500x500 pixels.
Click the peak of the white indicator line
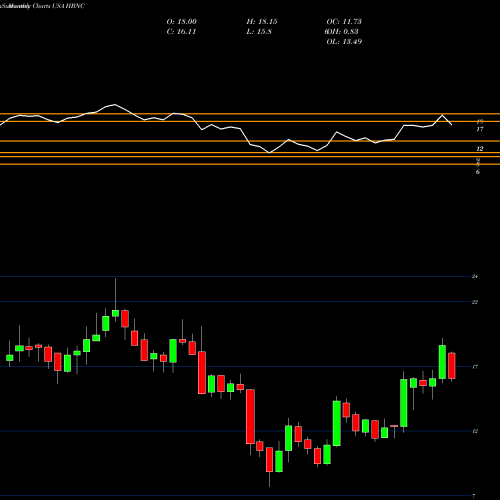(x=115, y=104)
